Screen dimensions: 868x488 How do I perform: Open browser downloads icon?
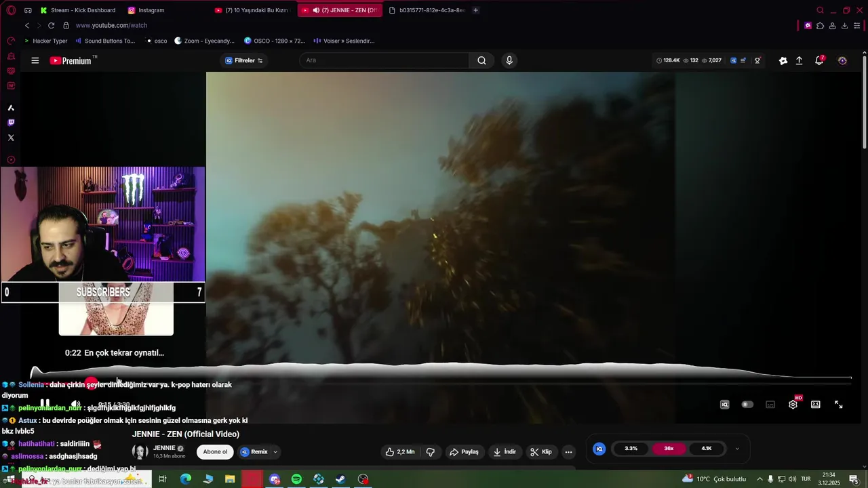pyautogui.click(x=844, y=25)
